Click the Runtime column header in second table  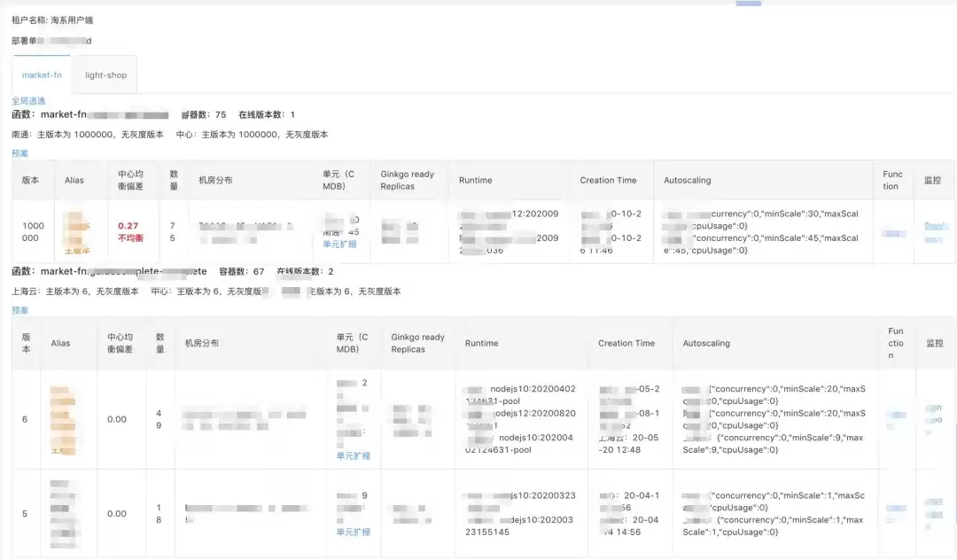point(481,343)
